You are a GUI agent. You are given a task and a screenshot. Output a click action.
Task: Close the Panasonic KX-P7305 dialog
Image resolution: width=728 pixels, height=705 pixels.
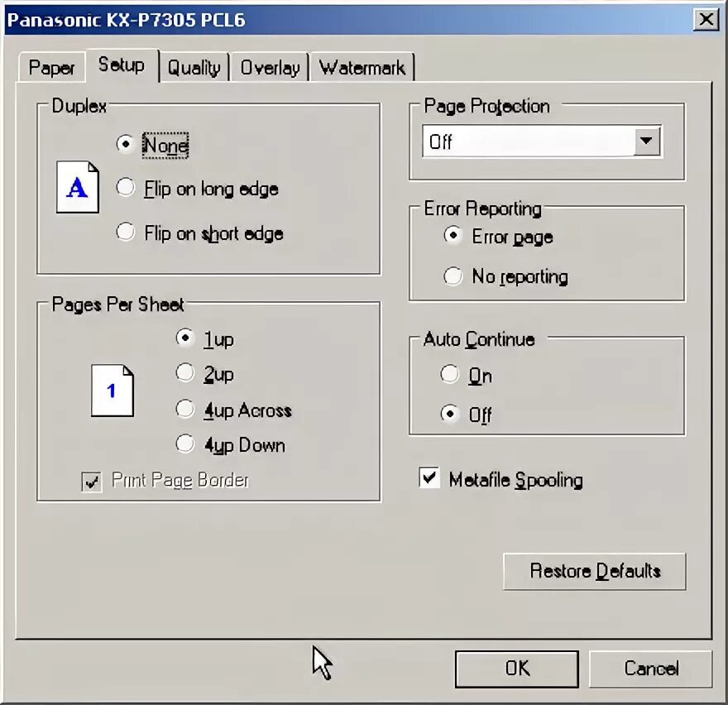(x=706, y=20)
